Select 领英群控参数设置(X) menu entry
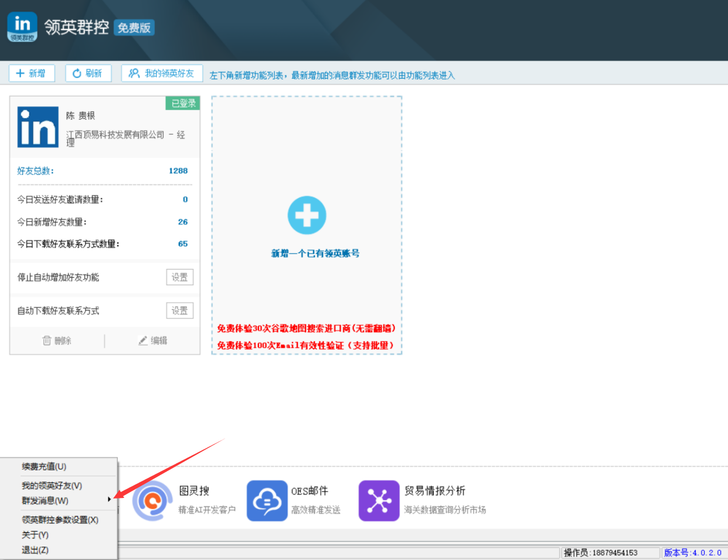The image size is (728, 560). click(59, 520)
